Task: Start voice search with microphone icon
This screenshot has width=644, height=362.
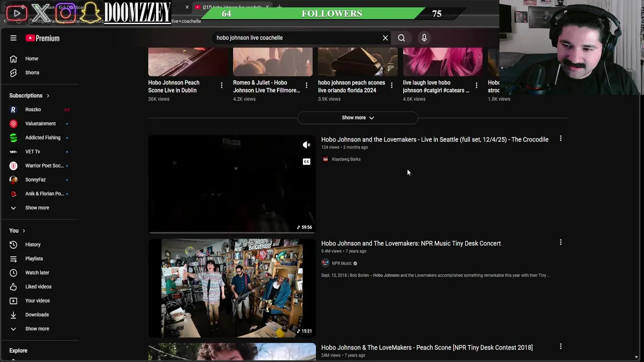Action: (x=424, y=38)
